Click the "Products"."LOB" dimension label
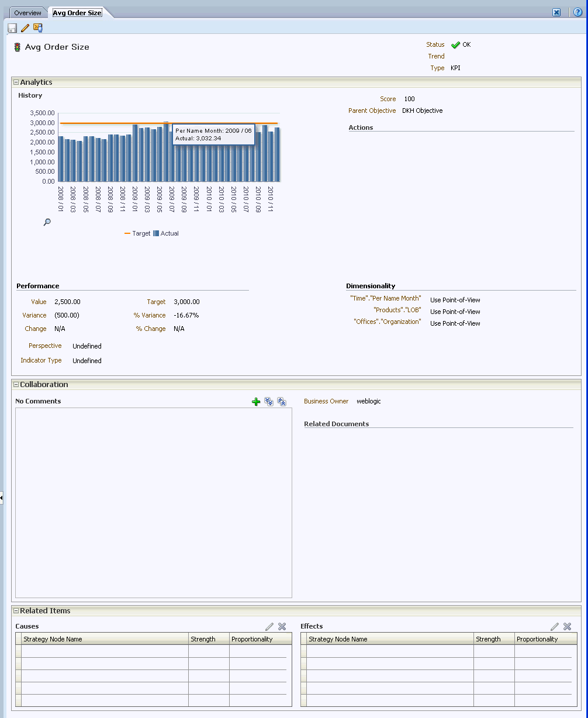 pyautogui.click(x=397, y=310)
